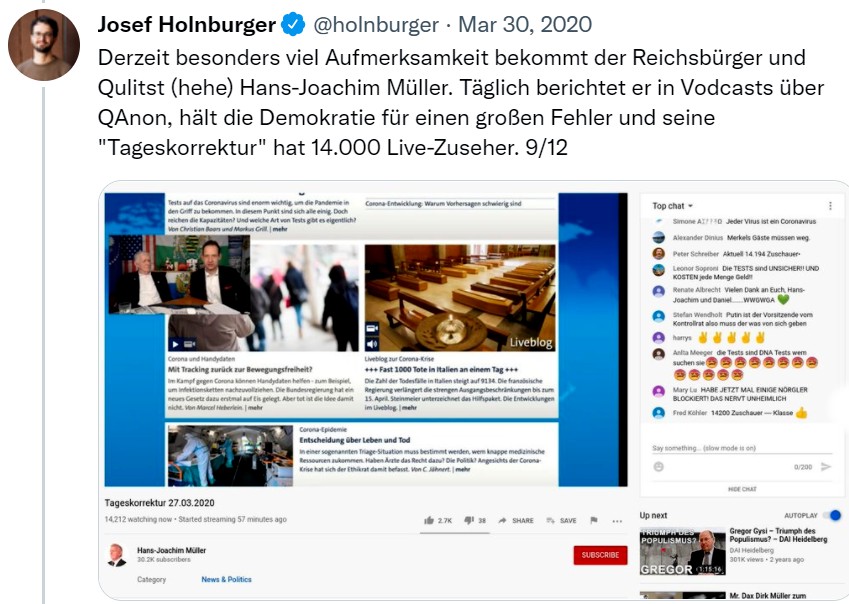Click the Subscribe button

click(600, 555)
